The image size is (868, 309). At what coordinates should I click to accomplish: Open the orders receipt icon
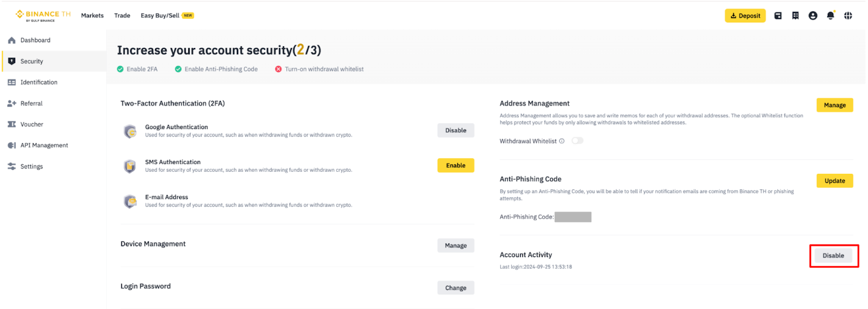tap(795, 16)
